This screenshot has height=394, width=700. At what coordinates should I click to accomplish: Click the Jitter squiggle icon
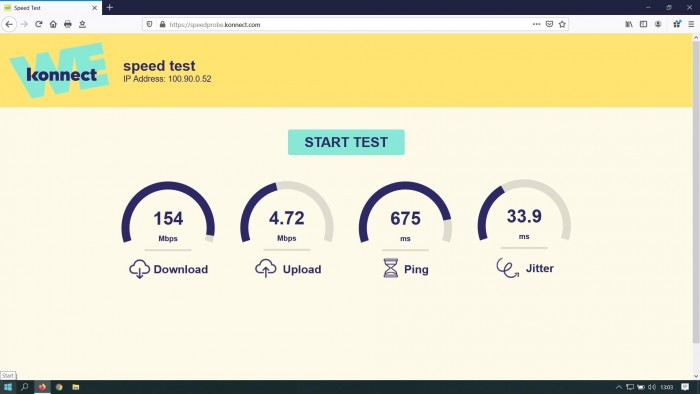[508, 268]
